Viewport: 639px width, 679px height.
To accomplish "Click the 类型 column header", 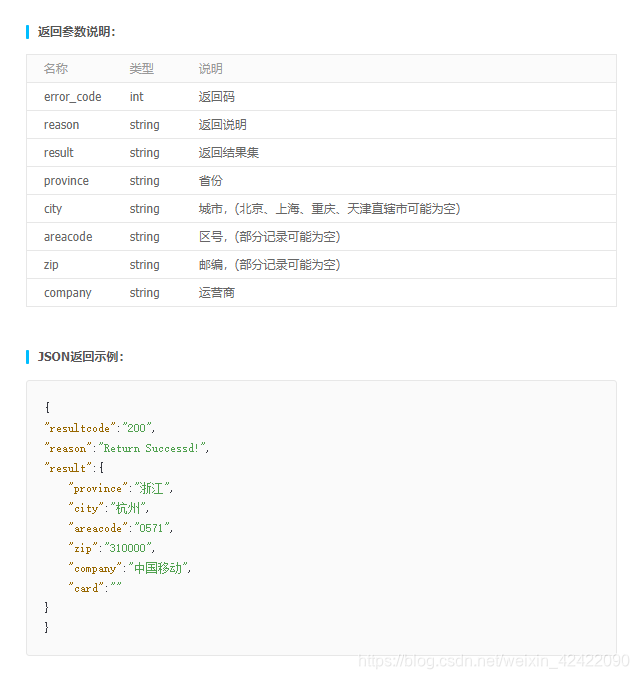I will click(x=142, y=68).
